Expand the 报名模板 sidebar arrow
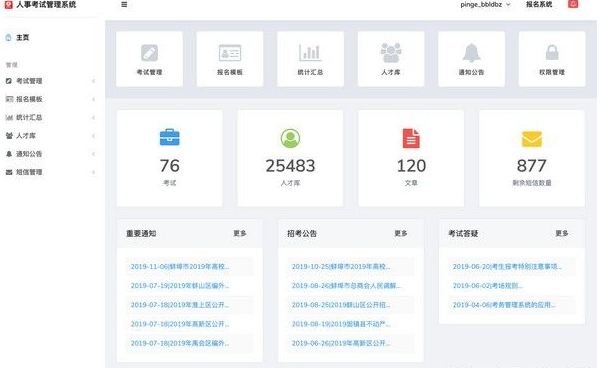This screenshot has height=368, width=600. pyautogui.click(x=93, y=99)
